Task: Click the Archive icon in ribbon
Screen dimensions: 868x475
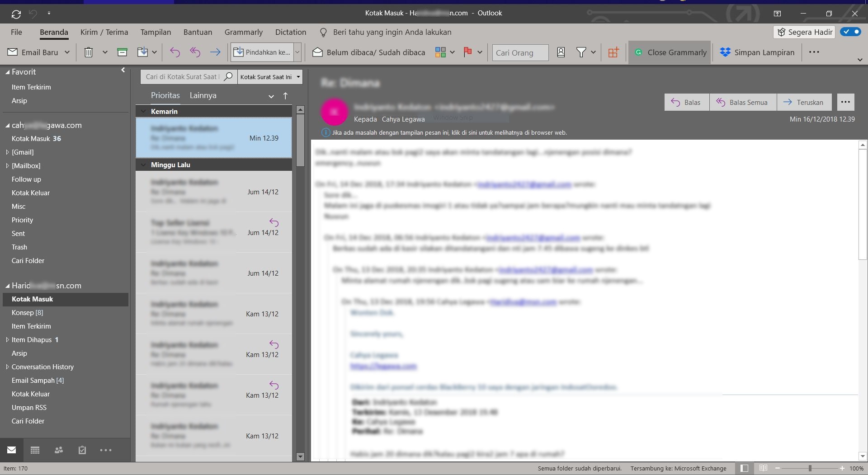Action: (122, 52)
